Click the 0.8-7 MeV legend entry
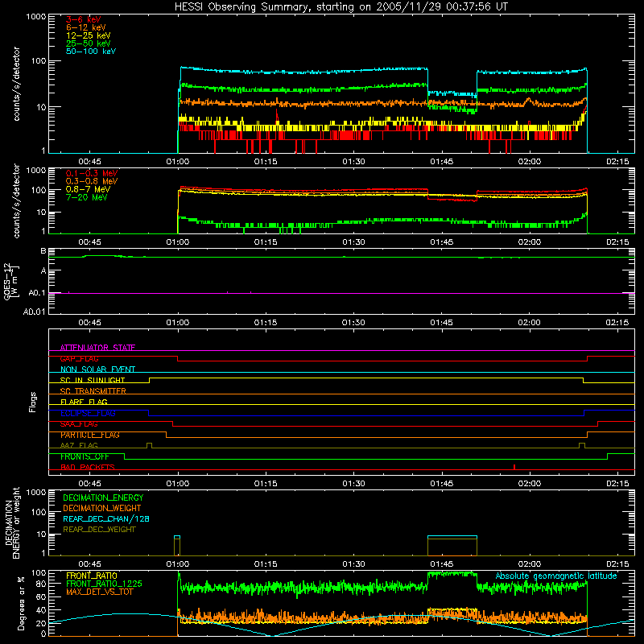The height and width of the screenshot is (644, 644). click(x=88, y=189)
